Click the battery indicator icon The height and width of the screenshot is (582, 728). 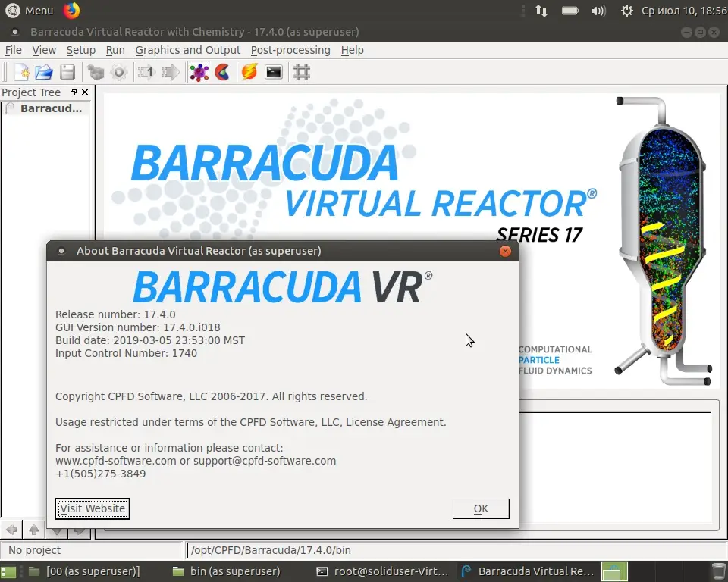click(x=570, y=11)
